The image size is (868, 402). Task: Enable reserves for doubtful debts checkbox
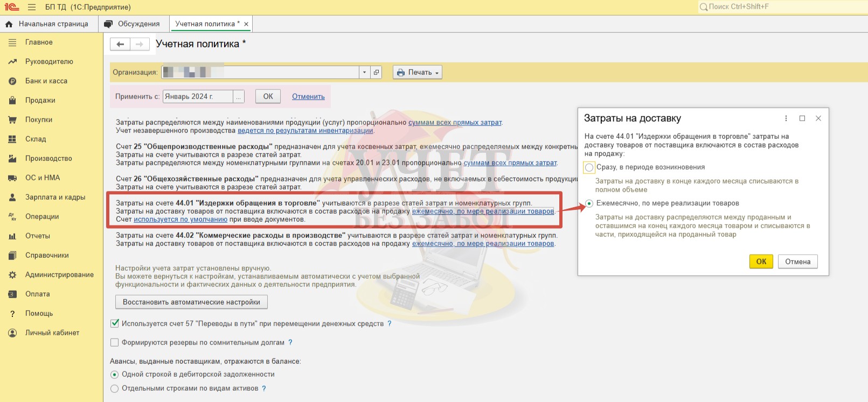[x=114, y=342]
